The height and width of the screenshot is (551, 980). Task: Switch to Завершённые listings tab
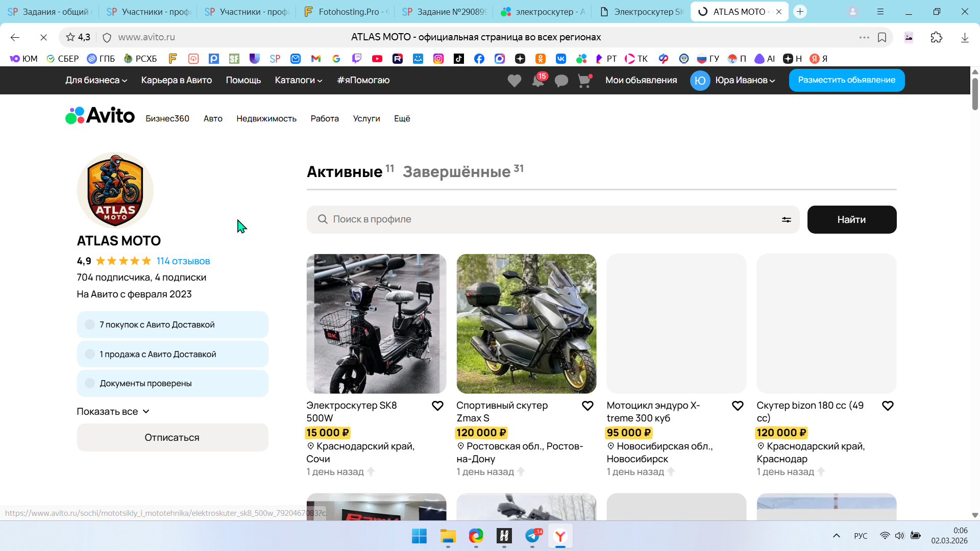(x=457, y=172)
